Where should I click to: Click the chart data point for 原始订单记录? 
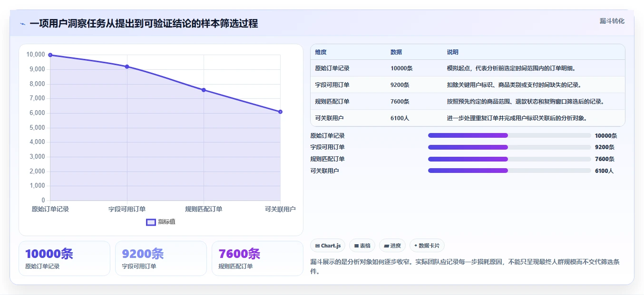tap(50, 55)
